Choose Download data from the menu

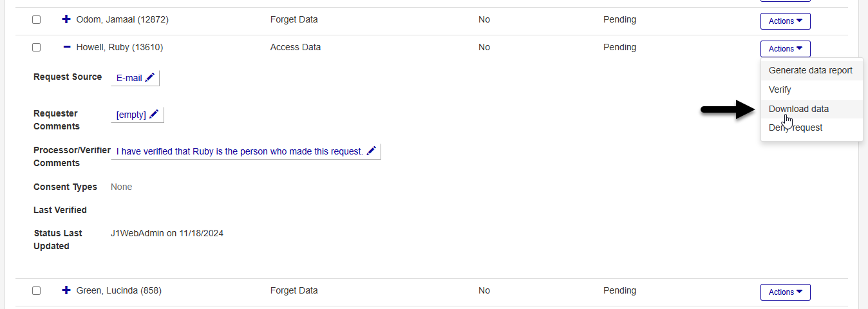tap(798, 109)
